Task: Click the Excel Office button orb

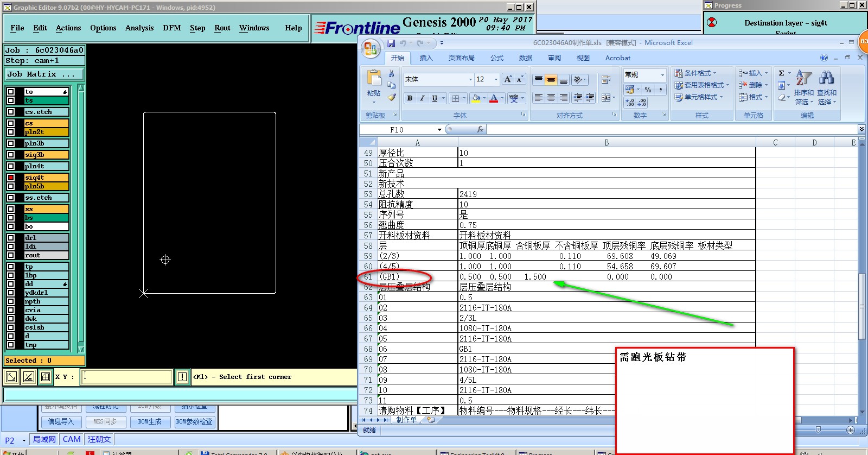Action: click(x=371, y=49)
